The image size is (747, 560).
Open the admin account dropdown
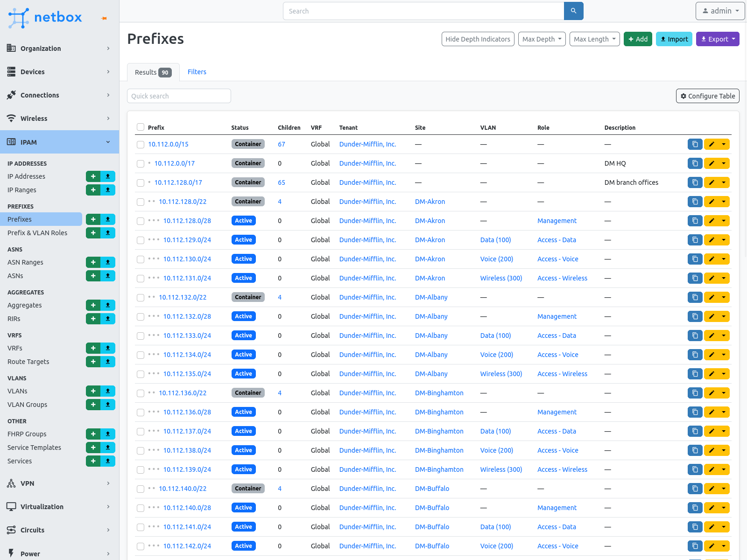(720, 11)
